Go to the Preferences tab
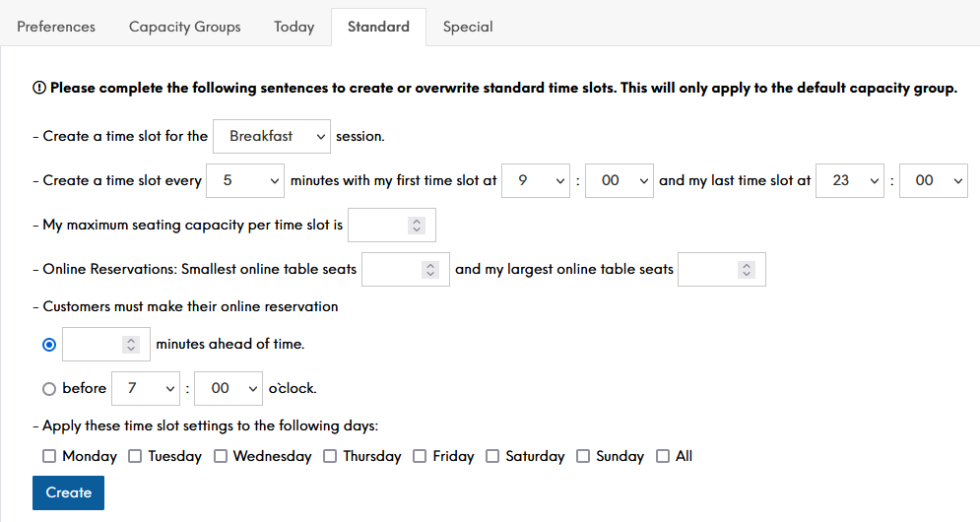 click(x=56, y=27)
